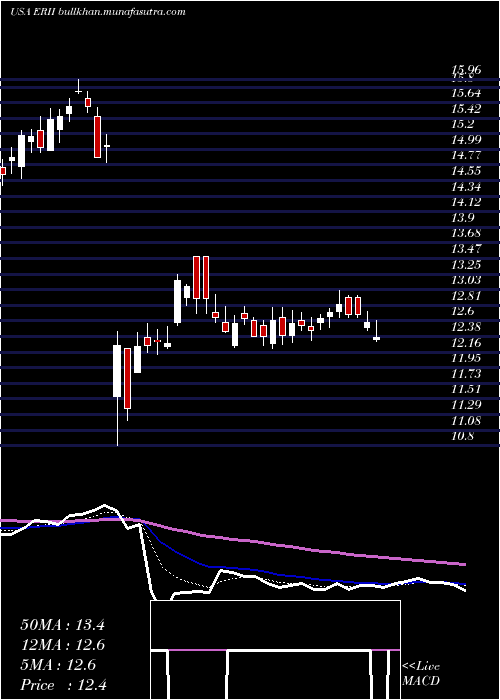
Task: Click the 12.81 price axis label
Action: coord(466,296)
